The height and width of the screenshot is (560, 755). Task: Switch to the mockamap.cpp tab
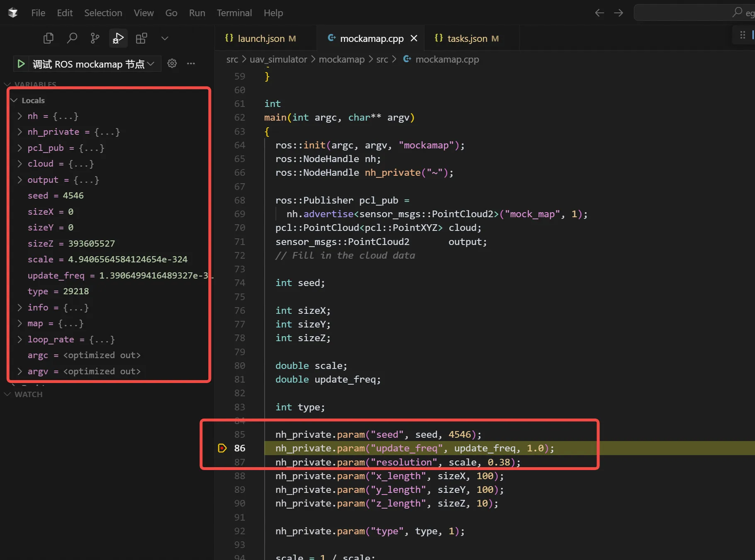point(370,39)
